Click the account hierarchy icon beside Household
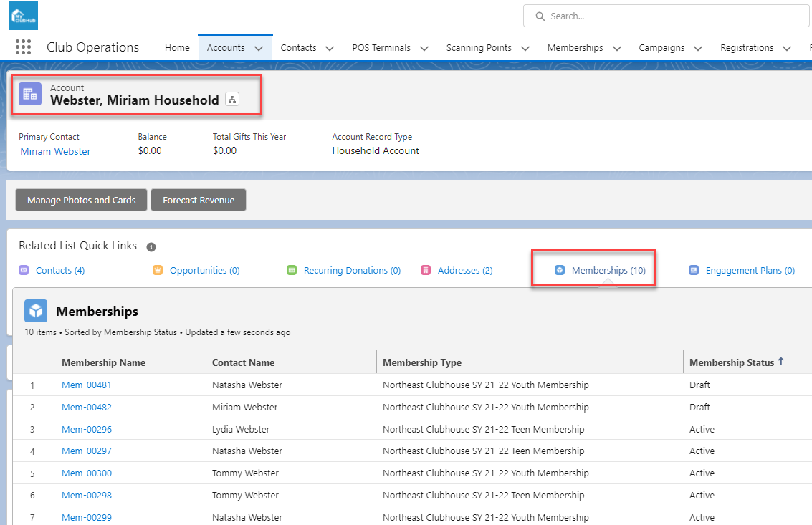 (232, 100)
